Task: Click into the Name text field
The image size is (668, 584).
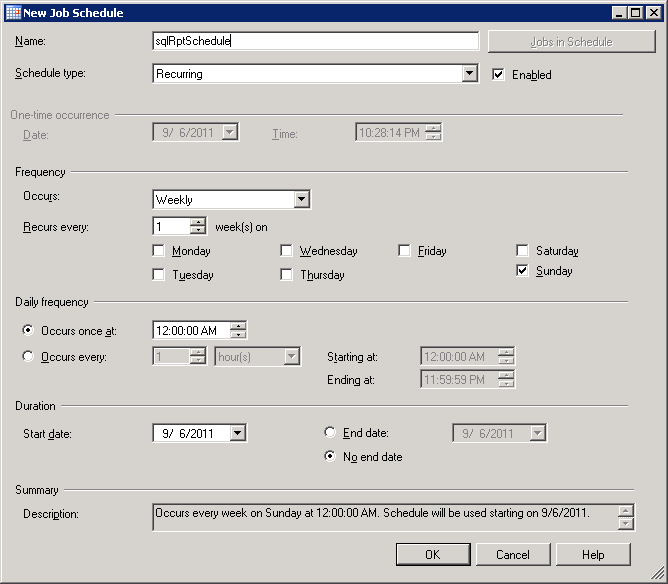Action: click(315, 41)
